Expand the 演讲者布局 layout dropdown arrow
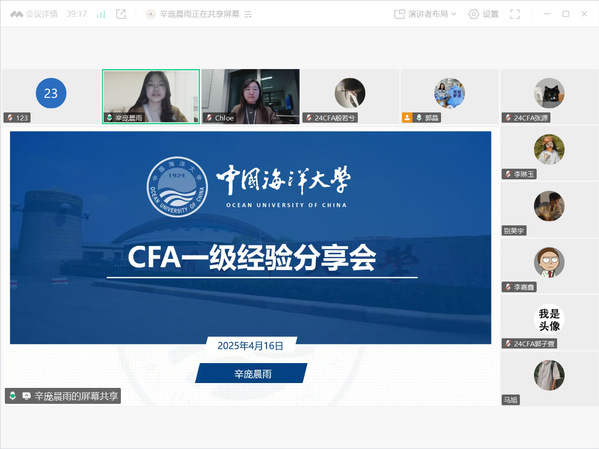Image resolution: width=599 pixels, height=449 pixels. 453,14
